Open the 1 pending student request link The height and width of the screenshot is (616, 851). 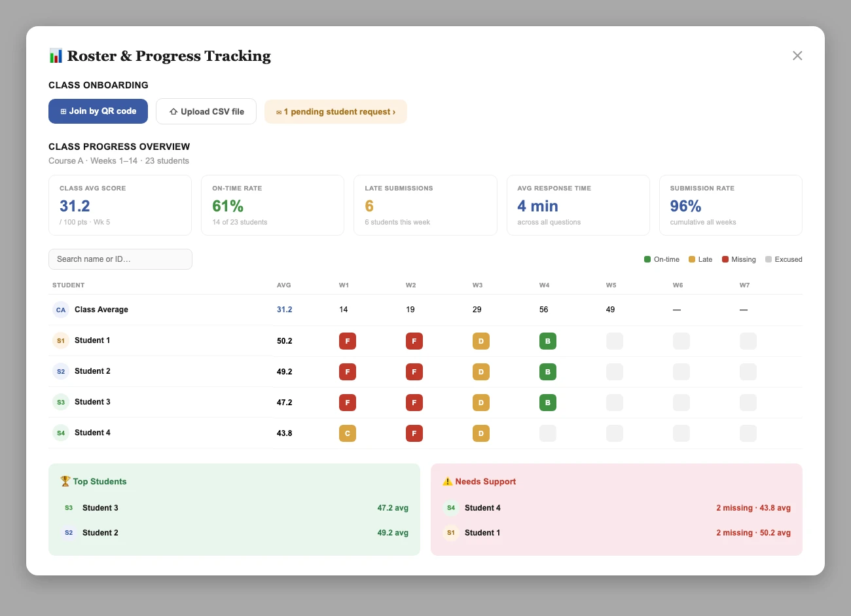point(336,111)
